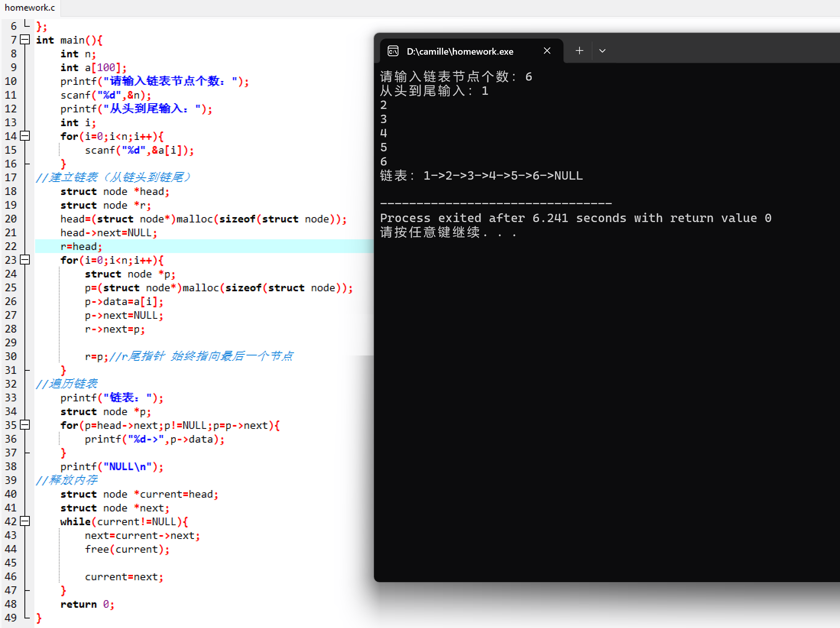Click line number 22 in the gutter
Image resolution: width=840 pixels, height=628 pixels.
11,246
